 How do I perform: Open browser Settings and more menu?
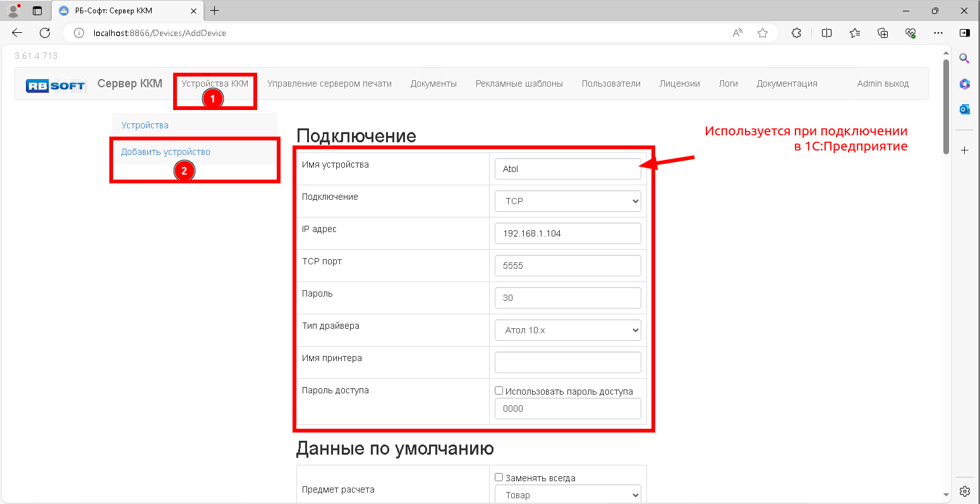[x=938, y=33]
